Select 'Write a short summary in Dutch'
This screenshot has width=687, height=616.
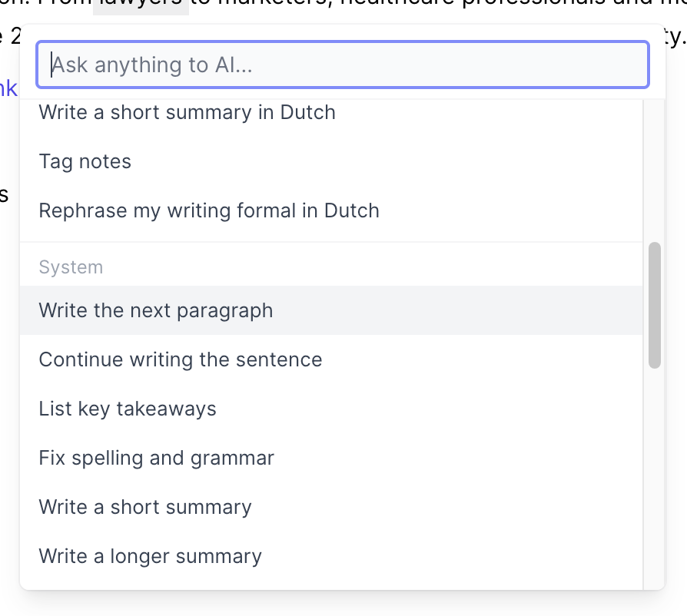(330, 112)
